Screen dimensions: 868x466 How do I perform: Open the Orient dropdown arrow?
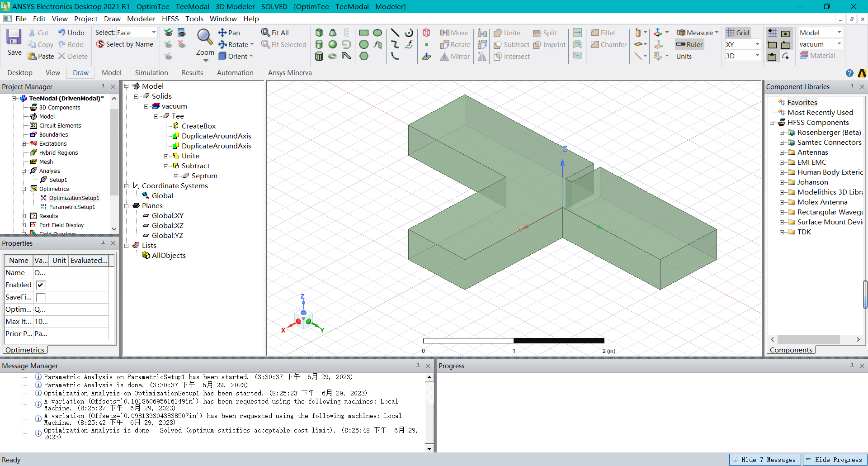pos(251,56)
